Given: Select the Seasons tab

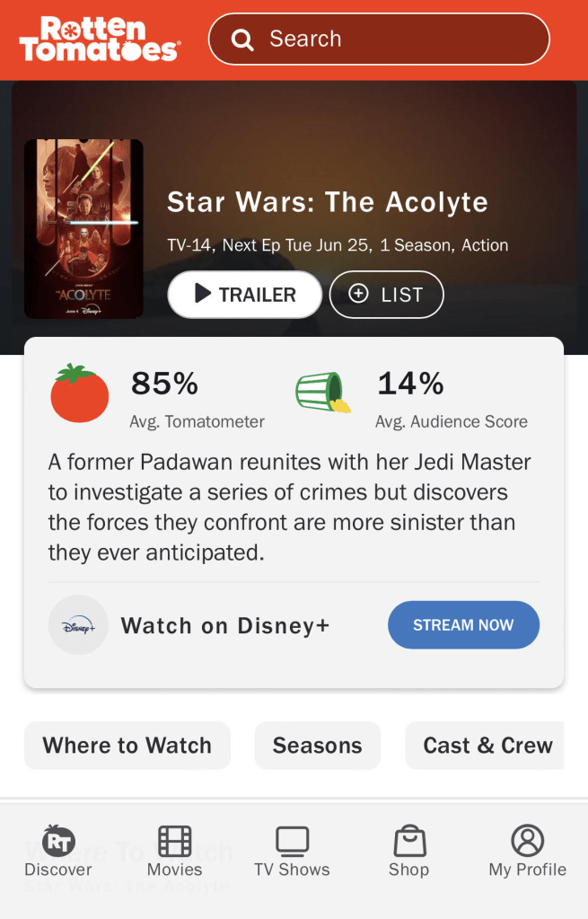Looking at the screenshot, I should pyautogui.click(x=317, y=746).
